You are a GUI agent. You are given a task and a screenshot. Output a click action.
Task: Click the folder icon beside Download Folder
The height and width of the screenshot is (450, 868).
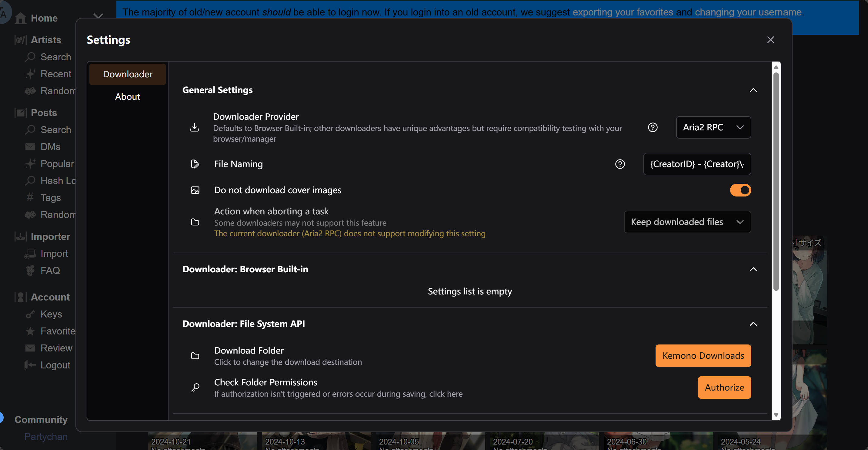point(195,356)
